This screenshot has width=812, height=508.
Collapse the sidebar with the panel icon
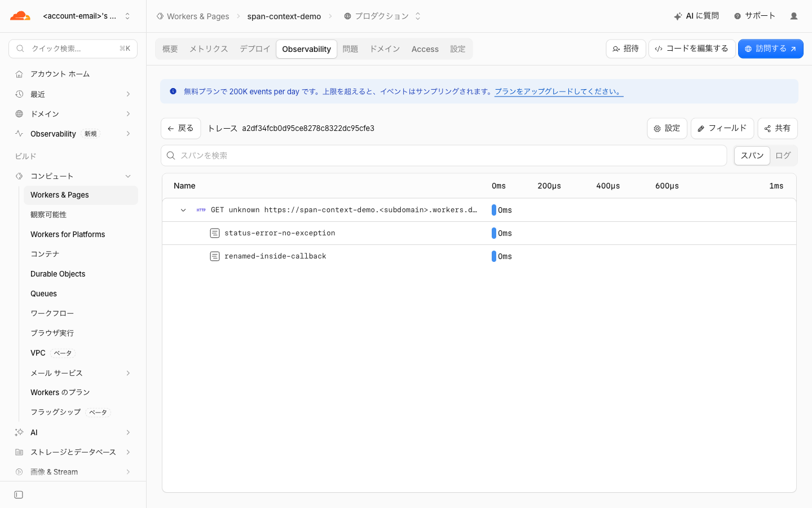(x=19, y=495)
